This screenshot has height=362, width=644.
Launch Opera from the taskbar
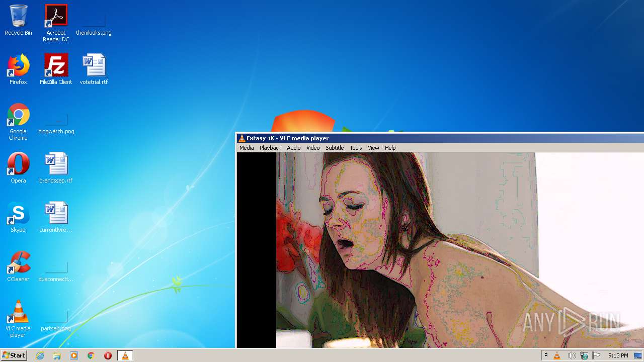pos(108,355)
